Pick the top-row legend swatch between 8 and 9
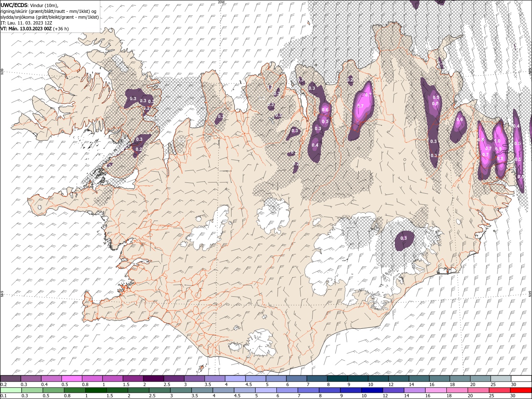The width and height of the screenshot is (532, 399). coord(337,379)
